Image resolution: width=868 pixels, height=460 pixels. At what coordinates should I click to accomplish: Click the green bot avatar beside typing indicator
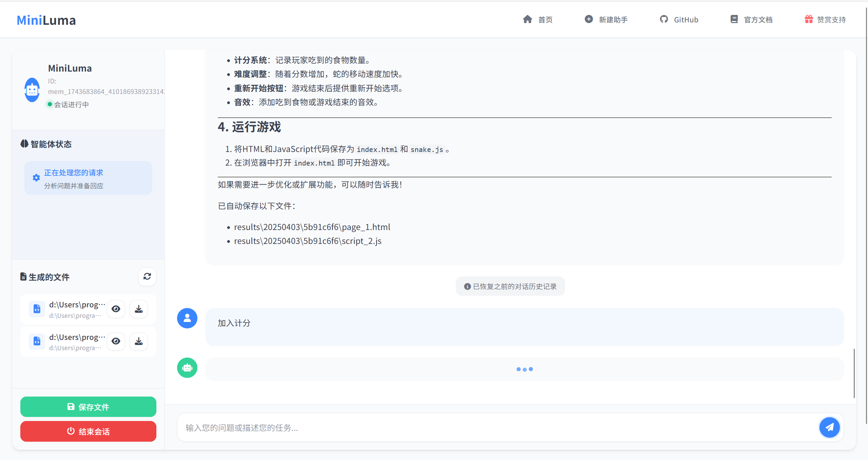[187, 368]
